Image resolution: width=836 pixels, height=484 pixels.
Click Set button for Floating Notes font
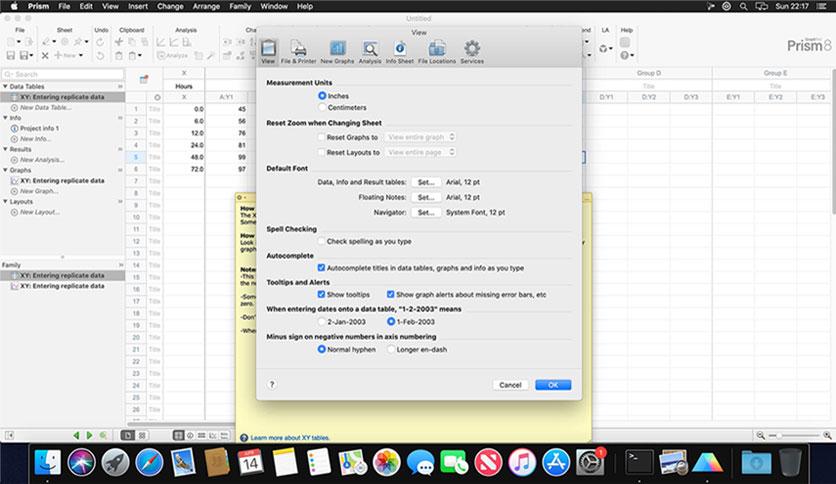tap(426, 197)
